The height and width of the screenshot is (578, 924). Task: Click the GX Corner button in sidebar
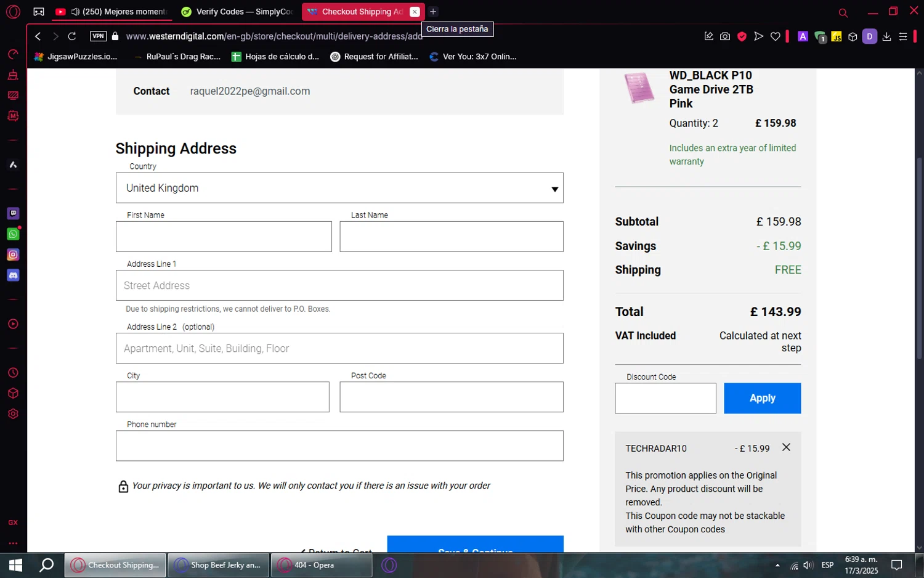[13, 523]
